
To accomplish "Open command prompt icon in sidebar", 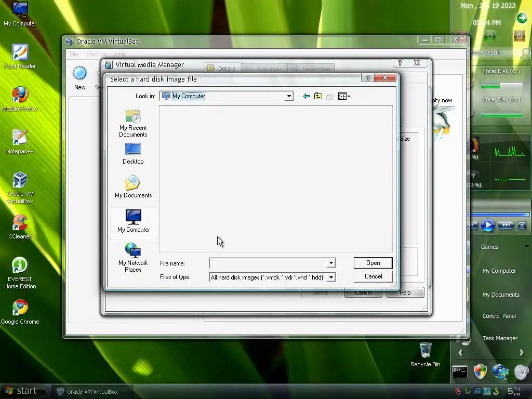I will (x=460, y=372).
